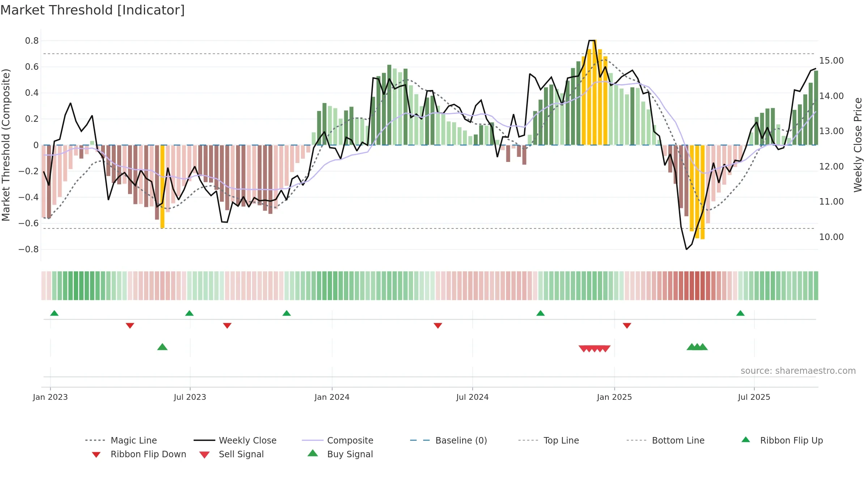Viewport: 868px width, 488px height.
Task: Click the green ribbon flip up marker at July 2023
Action: (x=189, y=313)
